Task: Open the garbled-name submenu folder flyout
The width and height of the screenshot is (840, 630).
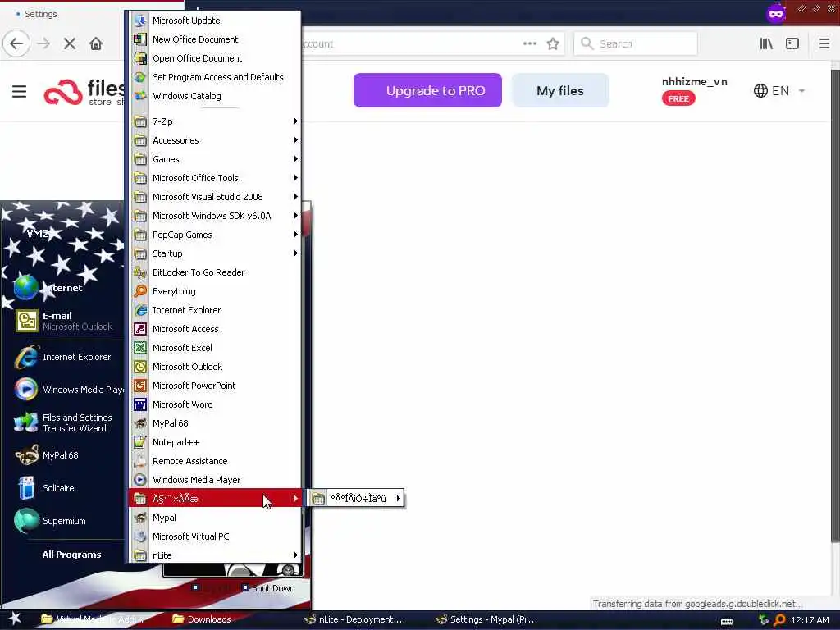Action: (x=356, y=498)
